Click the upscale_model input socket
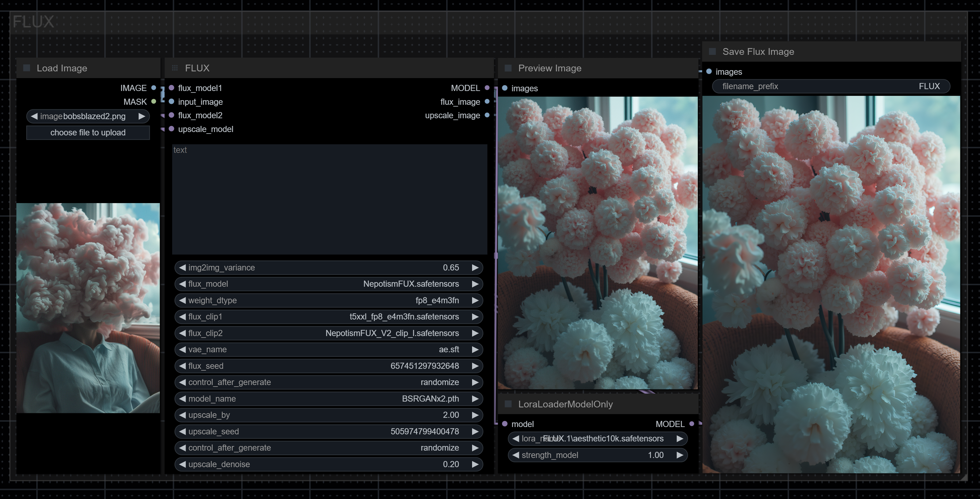The height and width of the screenshot is (499, 980). (x=172, y=129)
